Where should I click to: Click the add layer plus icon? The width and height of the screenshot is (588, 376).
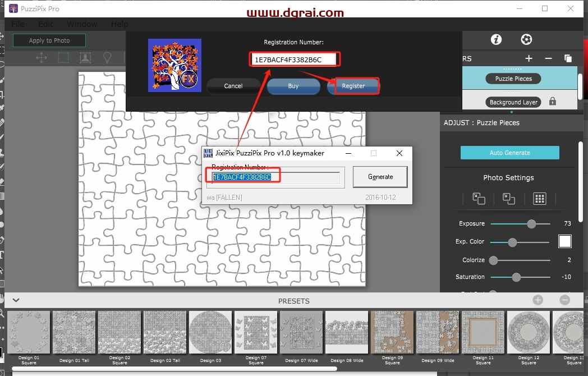point(529,58)
